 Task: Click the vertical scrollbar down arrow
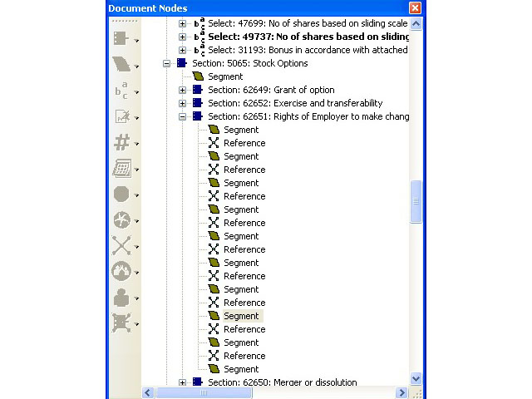pyautogui.click(x=416, y=378)
